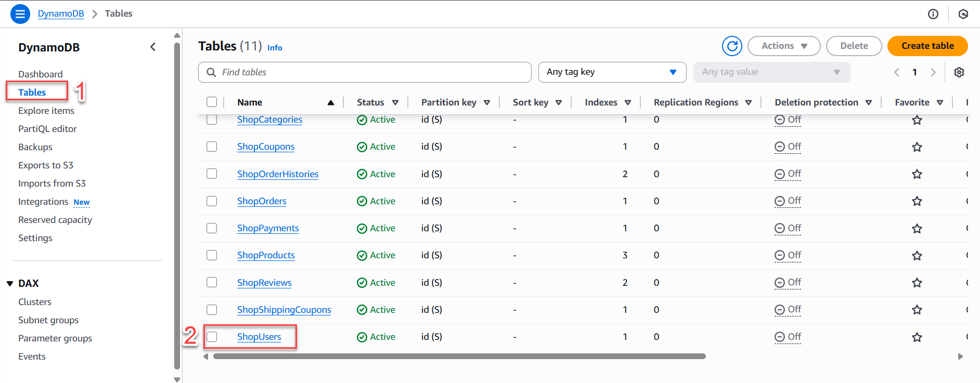
Task: Open the Tables Info link
Action: (x=275, y=48)
